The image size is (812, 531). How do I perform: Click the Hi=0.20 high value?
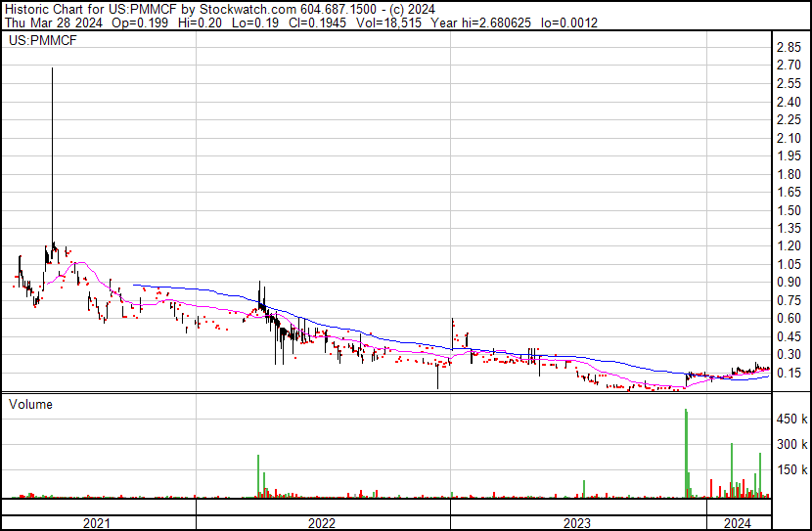click(200, 22)
